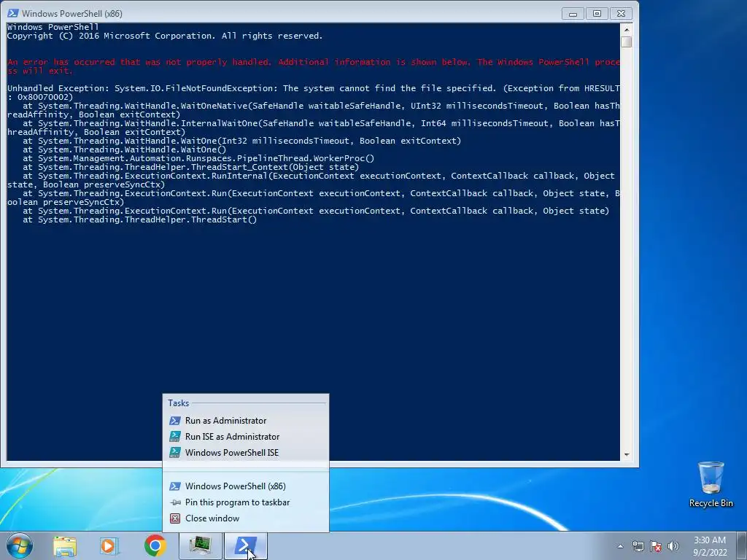The width and height of the screenshot is (747, 560).
Task: Launch Windows Media Player from taskbar
Action: coord(109,545)
